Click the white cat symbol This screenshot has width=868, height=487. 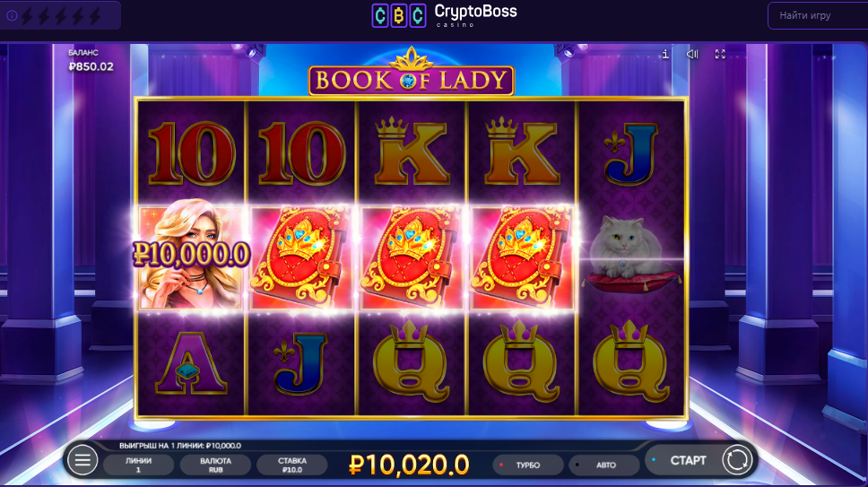(x=630, y=257)
